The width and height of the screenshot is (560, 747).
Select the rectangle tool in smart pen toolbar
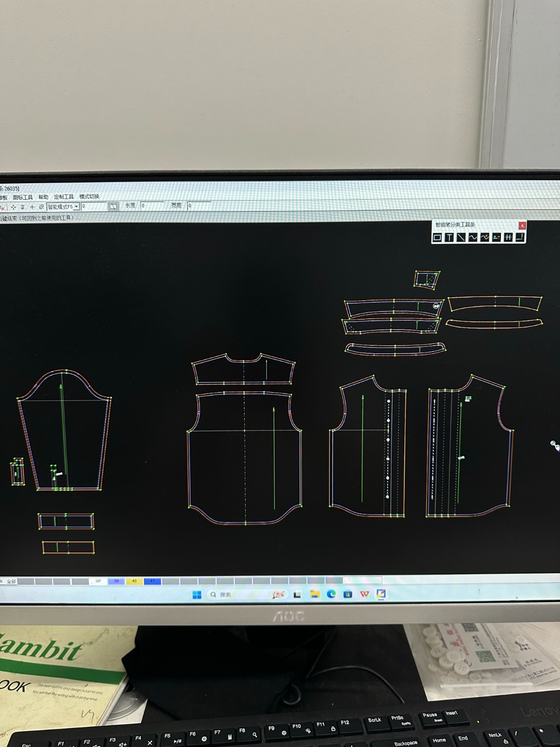click(437, 238)
